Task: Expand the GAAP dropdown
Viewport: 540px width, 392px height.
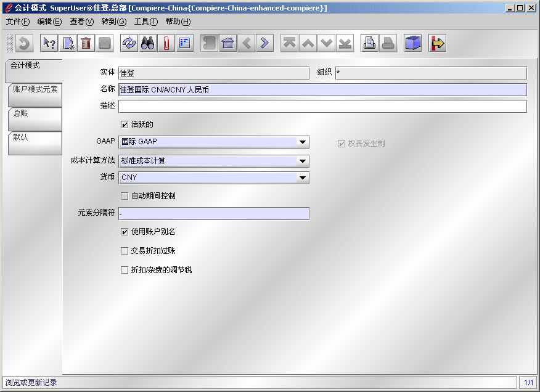Action: pos(303,142)
